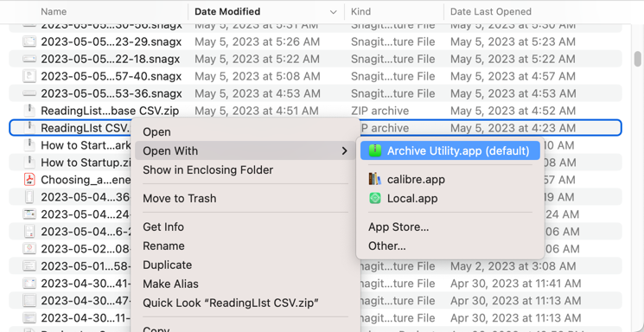
Task: Choose Other… in the Open With submenu
Action: tap(387, 246)
